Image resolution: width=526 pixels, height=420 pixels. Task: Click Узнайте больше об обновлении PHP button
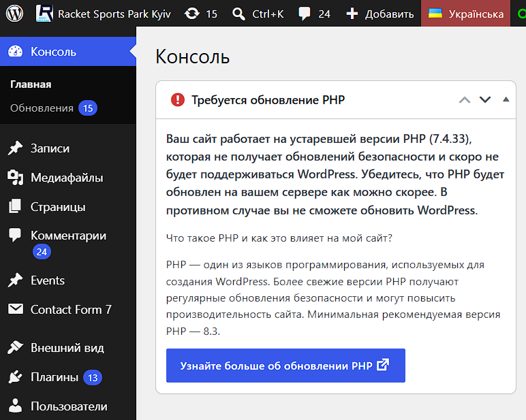[285, 366]
